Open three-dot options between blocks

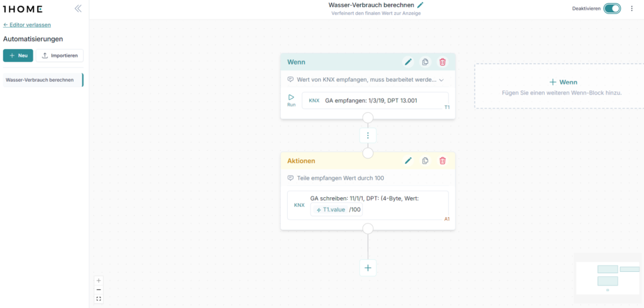click(x=368, y=135)
